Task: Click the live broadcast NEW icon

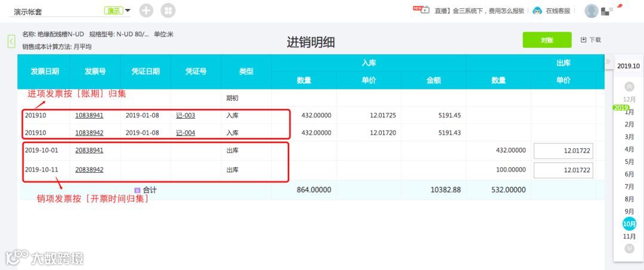Action: tap(421, 10)
